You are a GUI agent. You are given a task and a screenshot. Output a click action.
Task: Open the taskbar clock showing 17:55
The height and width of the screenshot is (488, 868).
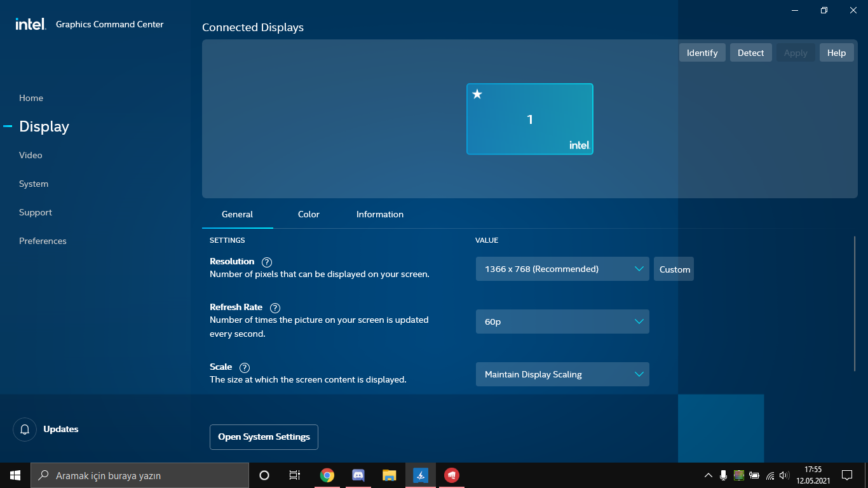[813, 475]
